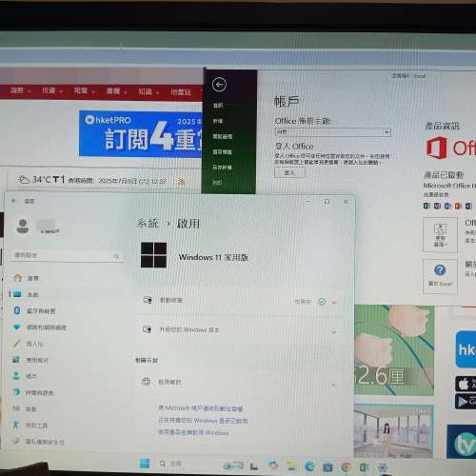Click the green Excel icon under product info
This screenshot has width=476, height=476.
(x=426, y=206)
